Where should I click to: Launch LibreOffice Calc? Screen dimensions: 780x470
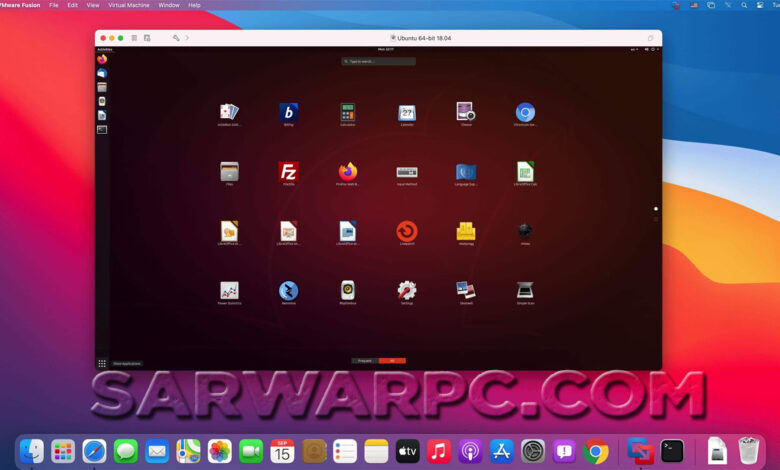[525, 172]
